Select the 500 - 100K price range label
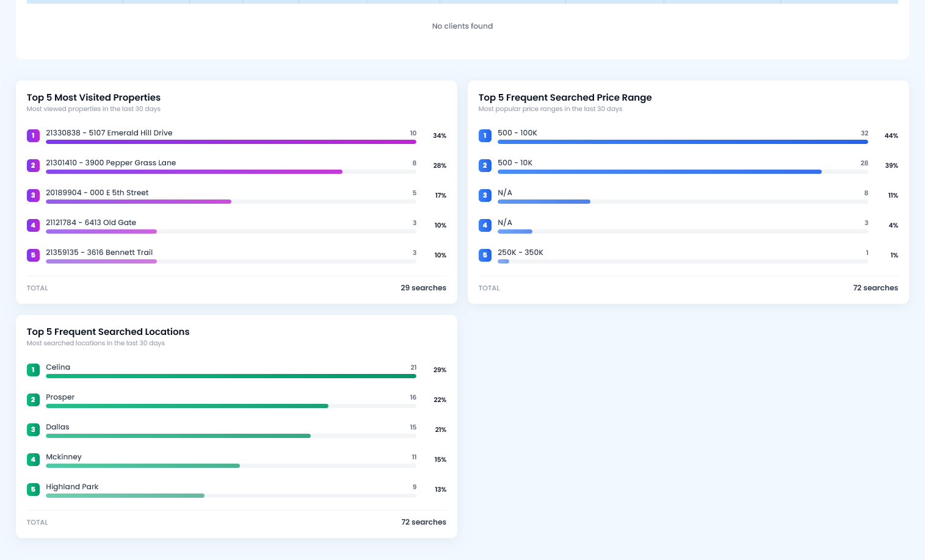 (x=517, y=133)
